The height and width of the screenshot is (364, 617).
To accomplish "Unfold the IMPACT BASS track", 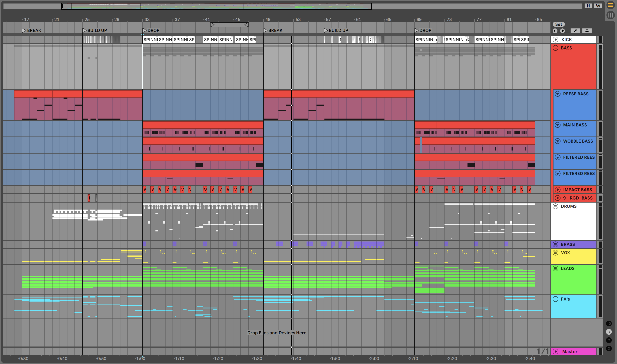I will (x=558, y=190).
